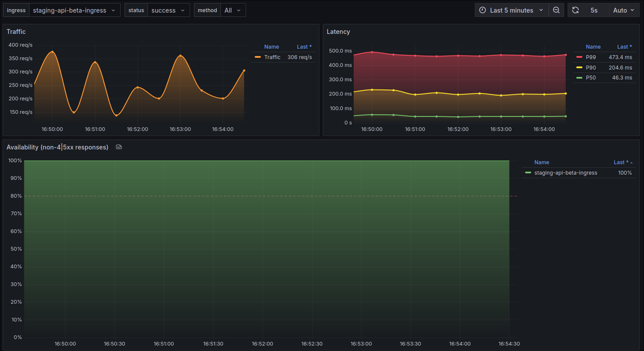Sort Traffic legend by Last column
Image resolution: width=644 pixels, height=351 pixels.
[304, 47]
